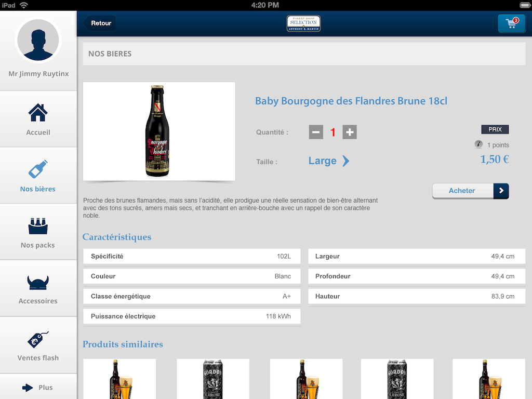Image resolution: width=532 pixels, height=399 pixels.
Task: Open Accessoires viking helmet icon
Action: [x=38, y=283]
